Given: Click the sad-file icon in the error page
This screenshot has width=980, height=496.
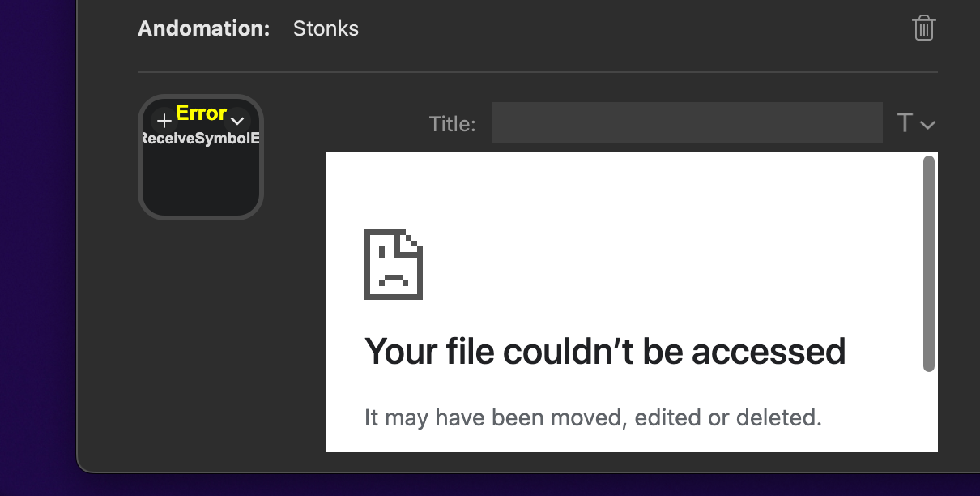Looking at the screenshot, I should (x=394, y=263).
